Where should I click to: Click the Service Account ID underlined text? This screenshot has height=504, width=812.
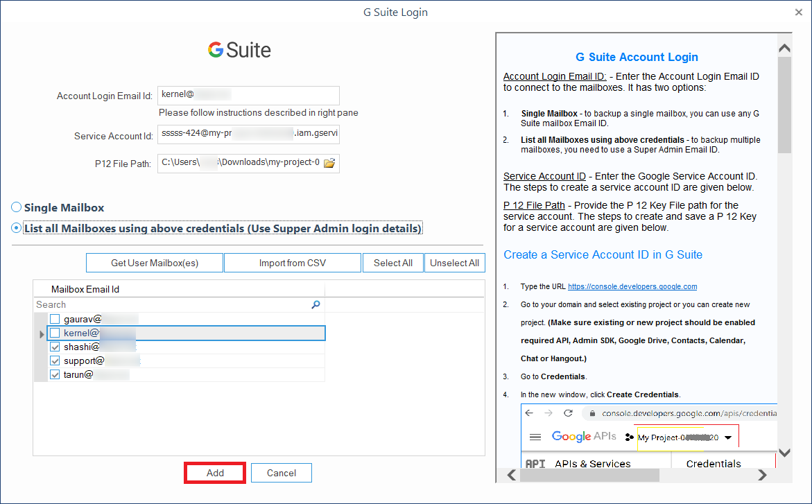click(x=544, y=176)
